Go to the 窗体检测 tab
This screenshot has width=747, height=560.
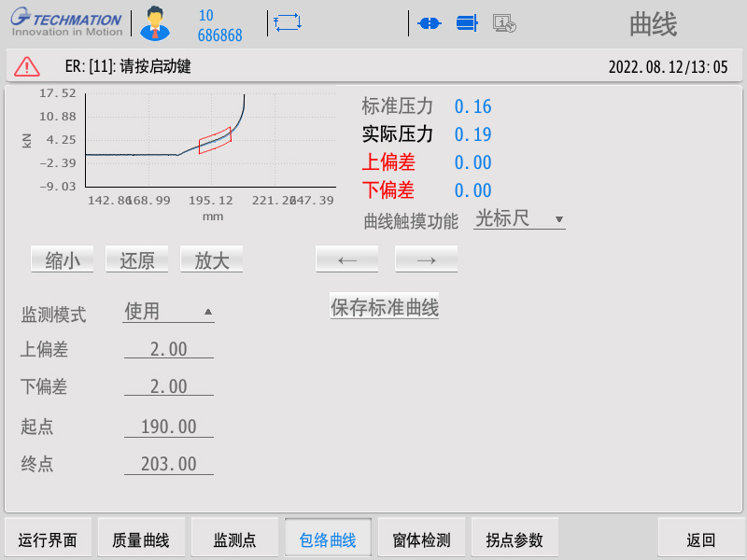[421, 539]
